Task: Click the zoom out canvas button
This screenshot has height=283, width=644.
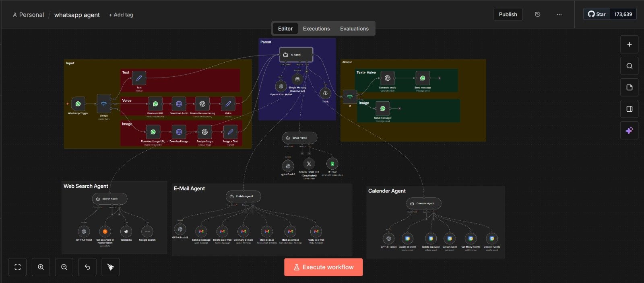Action: 64,267
